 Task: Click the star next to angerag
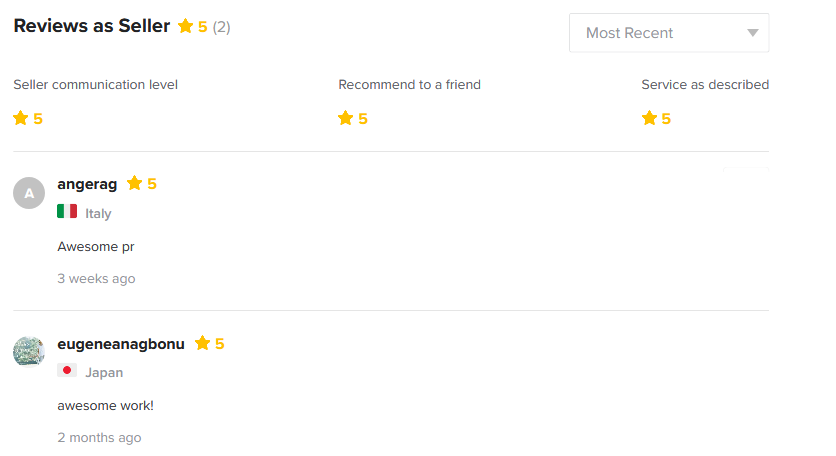click(135, 184)
